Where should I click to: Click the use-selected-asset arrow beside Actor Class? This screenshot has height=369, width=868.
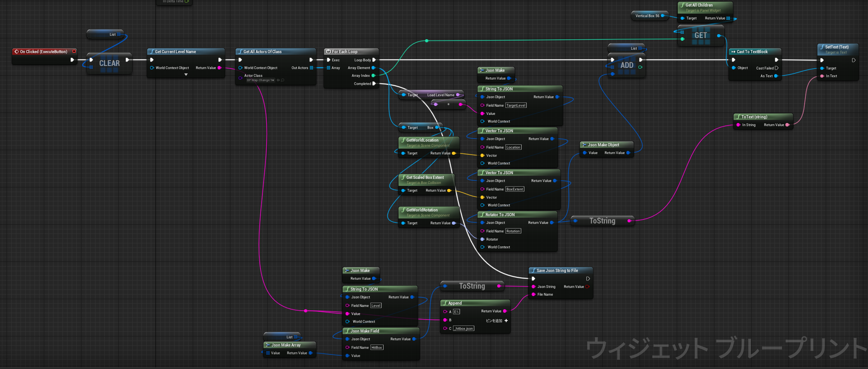[x=278, y=80]
